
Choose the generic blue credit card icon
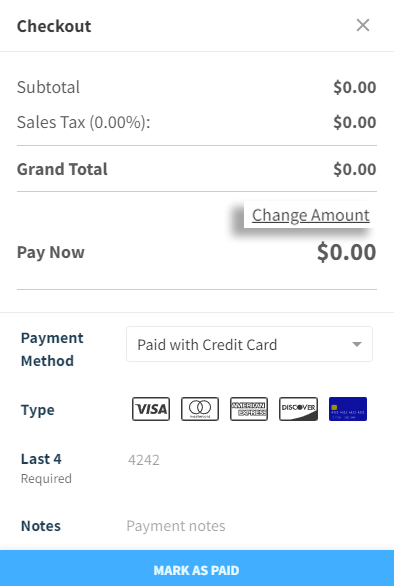pos(348,409)
